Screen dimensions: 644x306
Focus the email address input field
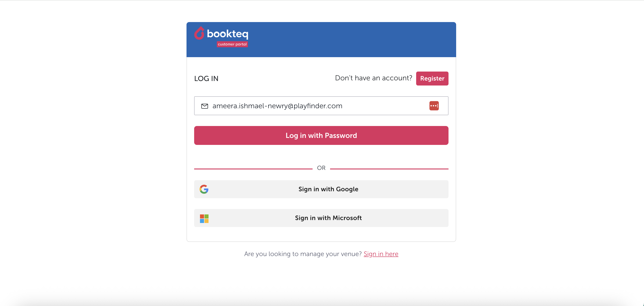(318, 106)
